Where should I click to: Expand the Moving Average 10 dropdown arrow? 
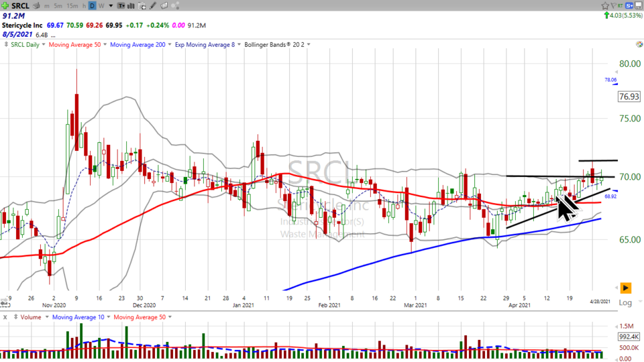(109, 317)
